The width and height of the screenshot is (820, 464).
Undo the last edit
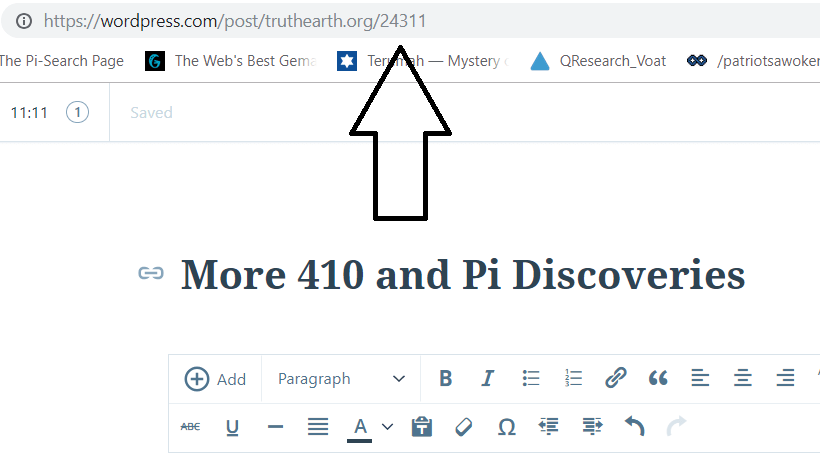(x=634, y=427)
